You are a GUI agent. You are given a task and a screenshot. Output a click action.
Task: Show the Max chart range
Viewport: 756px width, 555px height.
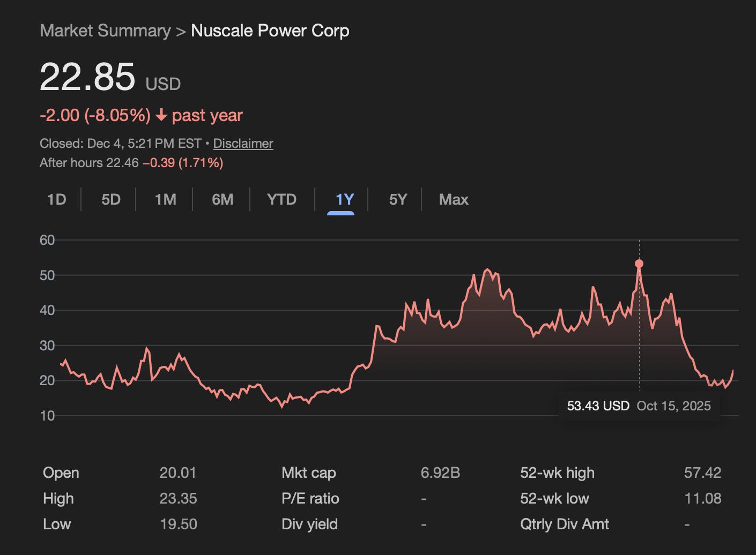(x=454, y=199)
